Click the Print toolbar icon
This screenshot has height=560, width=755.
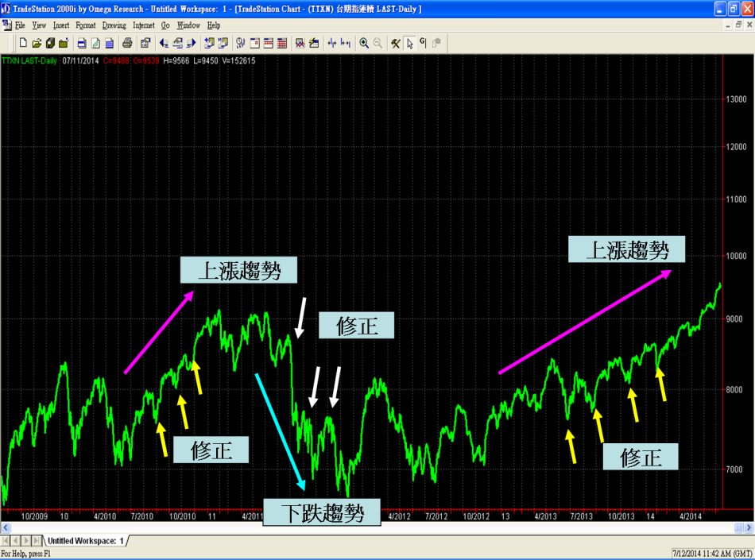click(127, 43)
